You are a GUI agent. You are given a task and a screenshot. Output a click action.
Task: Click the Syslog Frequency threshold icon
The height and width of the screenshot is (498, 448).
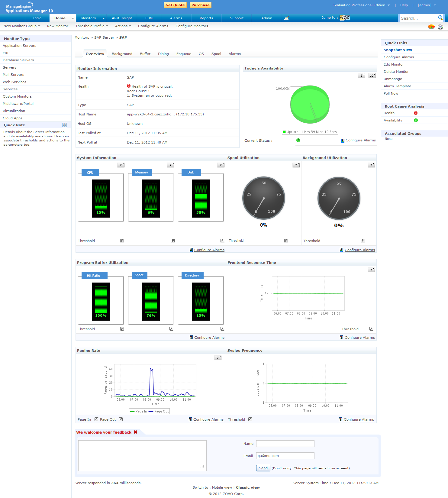250,419
